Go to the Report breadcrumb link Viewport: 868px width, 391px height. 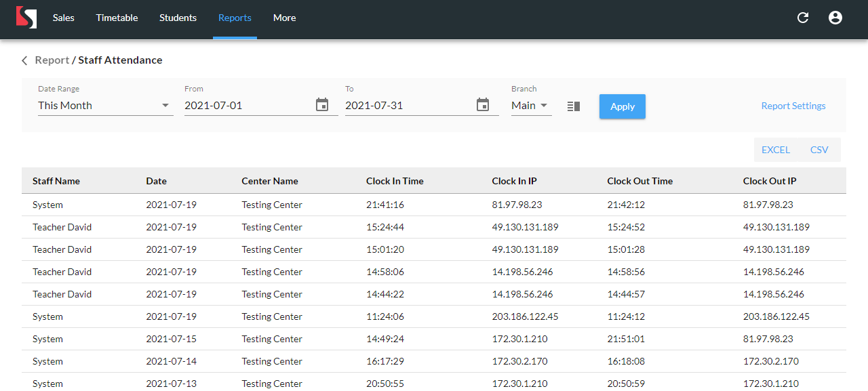tap(52, 60)
